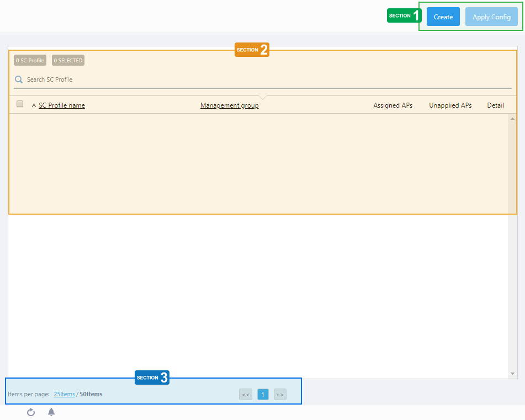Screen dimensions: 525x420
Task: Tick the select-all checkbox in table header
Action: click(x=20, y=104)
